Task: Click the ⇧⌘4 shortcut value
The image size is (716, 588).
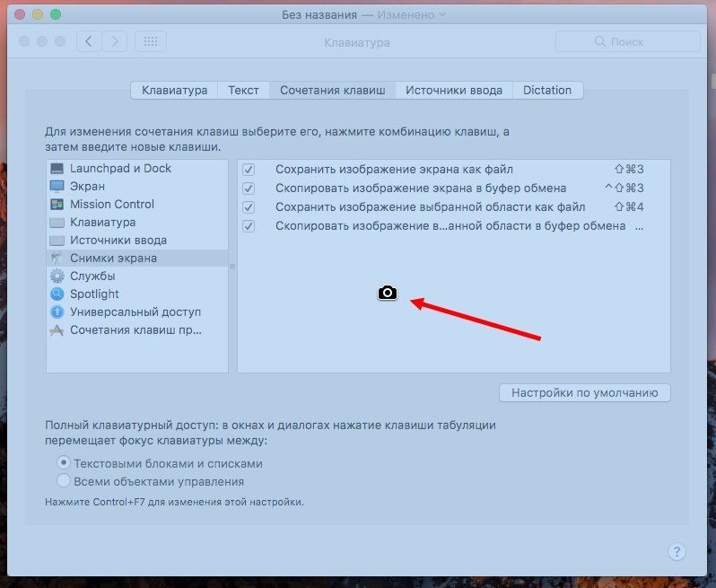Action: [629, 207]
